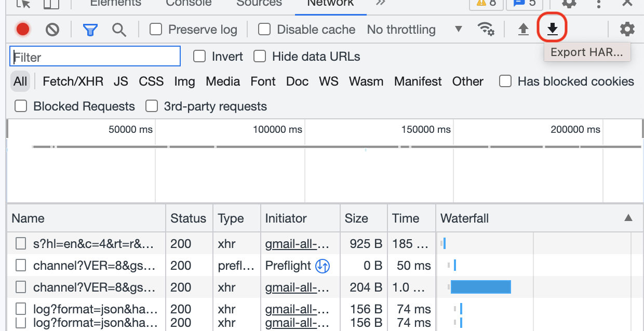Show more DevTools tabs chevron
The height and width of the screenshot is (331, 644).
(x=381, y=3)
